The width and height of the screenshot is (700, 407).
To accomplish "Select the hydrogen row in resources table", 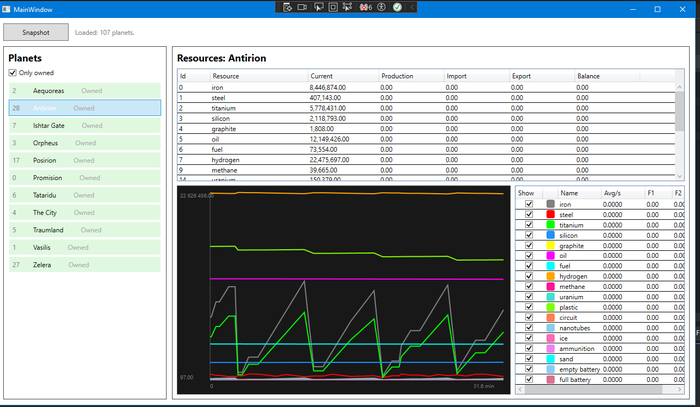I will [x=426, y=160].
